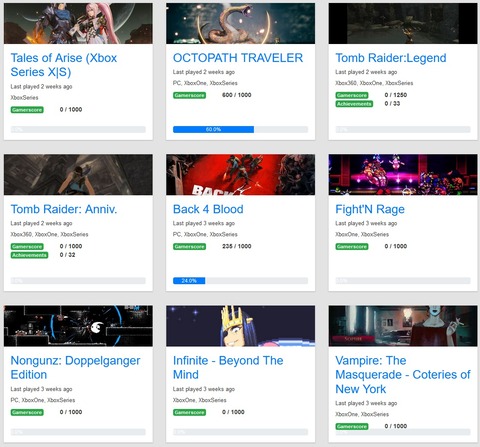480x447 pixels.
Task: Click 'Xbox360, XboxOne, XboxSeries' under Tomb Raider:Legend
Action: pos(374,83)
